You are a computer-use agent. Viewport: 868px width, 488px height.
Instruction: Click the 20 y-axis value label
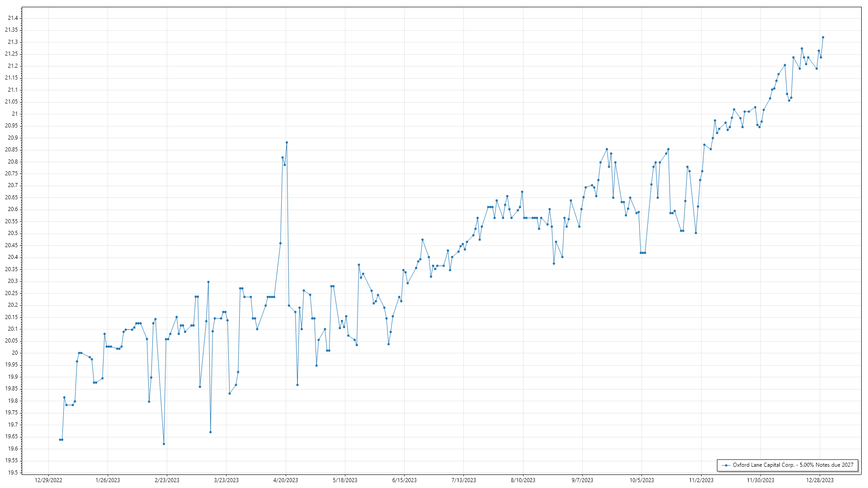[x=15, y=353]
